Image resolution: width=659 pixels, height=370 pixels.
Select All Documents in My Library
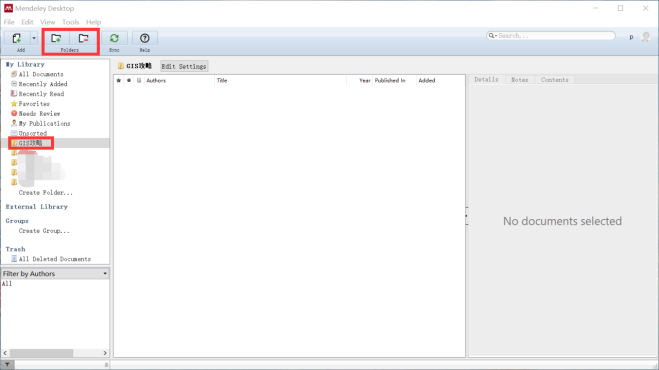click(x=41, y=74)
